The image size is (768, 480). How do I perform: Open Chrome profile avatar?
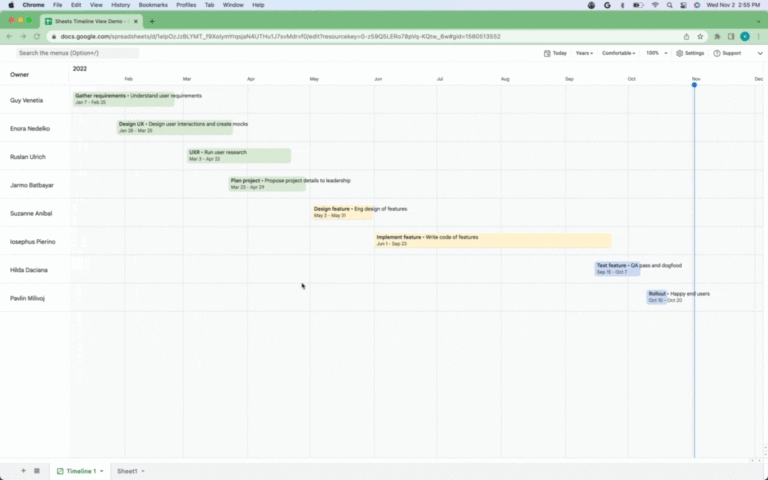744,36
